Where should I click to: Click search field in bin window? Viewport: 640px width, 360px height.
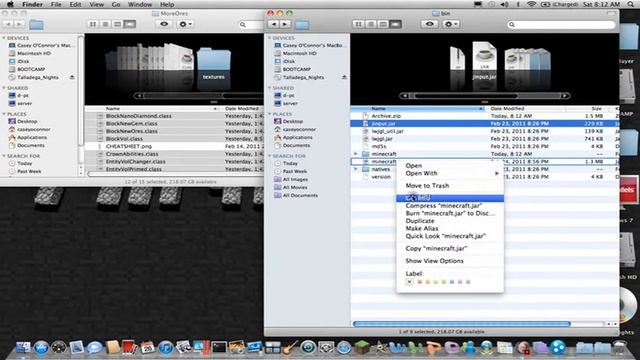pyautogui.click(x=561, y=24)
